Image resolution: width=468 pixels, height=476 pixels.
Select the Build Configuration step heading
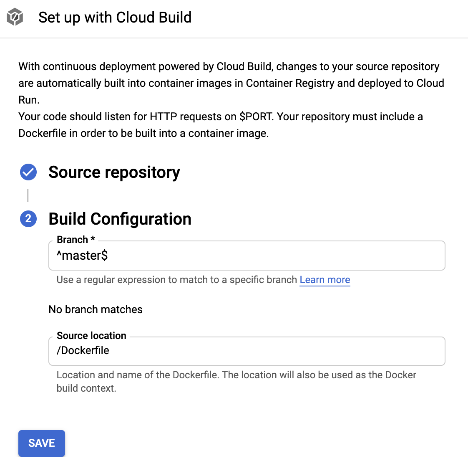[x=120, y=218]
